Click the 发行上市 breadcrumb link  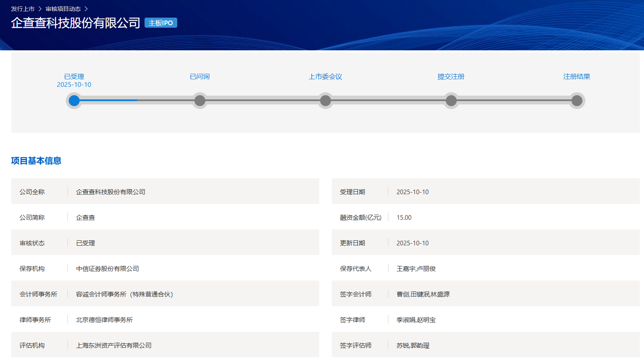point(23,9)
